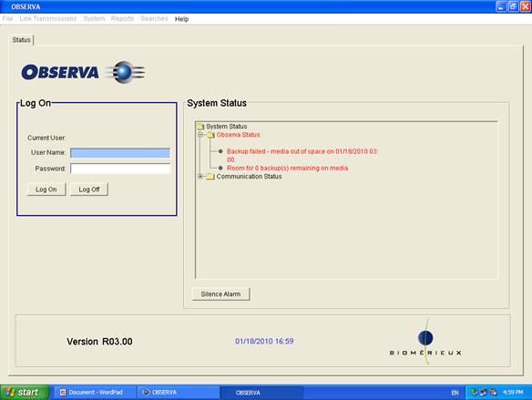
Task: Click the Observa Status folder icon
Action: [x=210, y=135]
